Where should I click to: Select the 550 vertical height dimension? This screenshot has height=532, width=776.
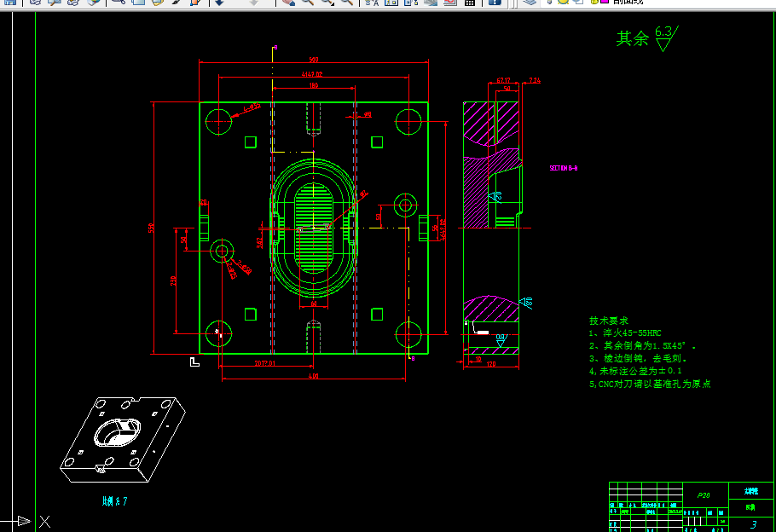point(151,228)
